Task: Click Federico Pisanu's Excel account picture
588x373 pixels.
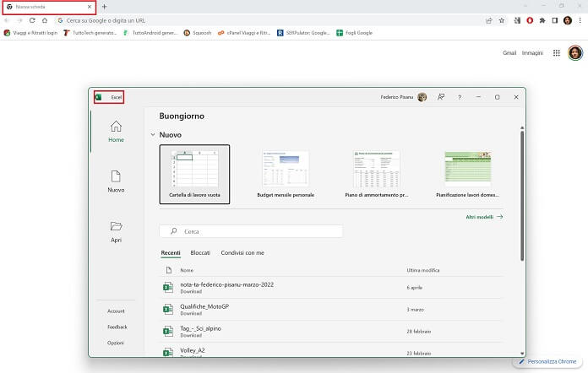Action: 422,97
